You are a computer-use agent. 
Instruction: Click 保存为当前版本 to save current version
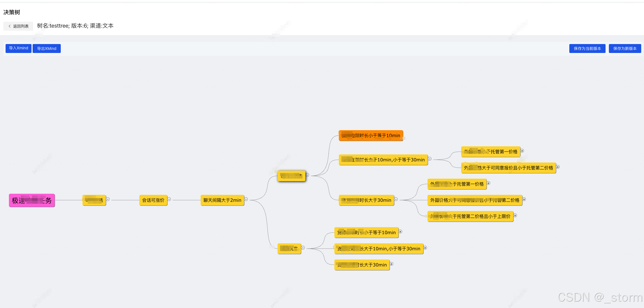click(x=587, y=48)
